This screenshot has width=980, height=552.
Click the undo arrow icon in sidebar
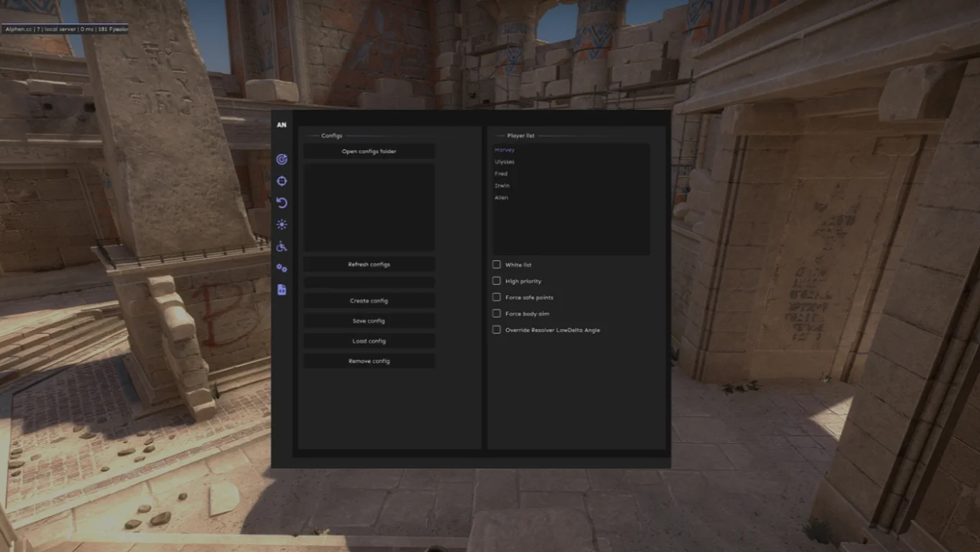(x=282, y=202)
